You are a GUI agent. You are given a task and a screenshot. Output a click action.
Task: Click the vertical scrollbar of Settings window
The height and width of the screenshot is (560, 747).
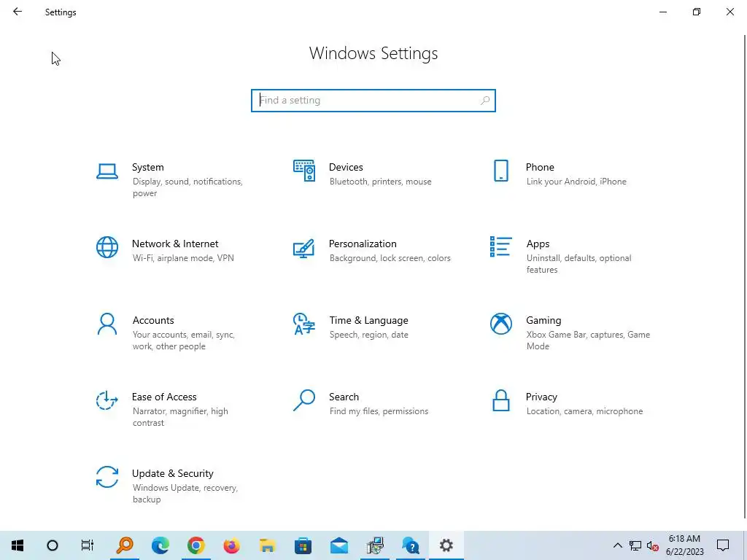pyautogui.click(x=745, y=276)
